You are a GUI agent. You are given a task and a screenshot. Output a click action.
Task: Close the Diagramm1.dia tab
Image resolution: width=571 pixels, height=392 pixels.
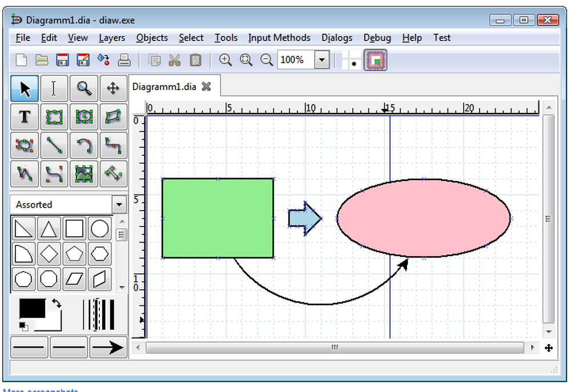(x=207, y=87)
